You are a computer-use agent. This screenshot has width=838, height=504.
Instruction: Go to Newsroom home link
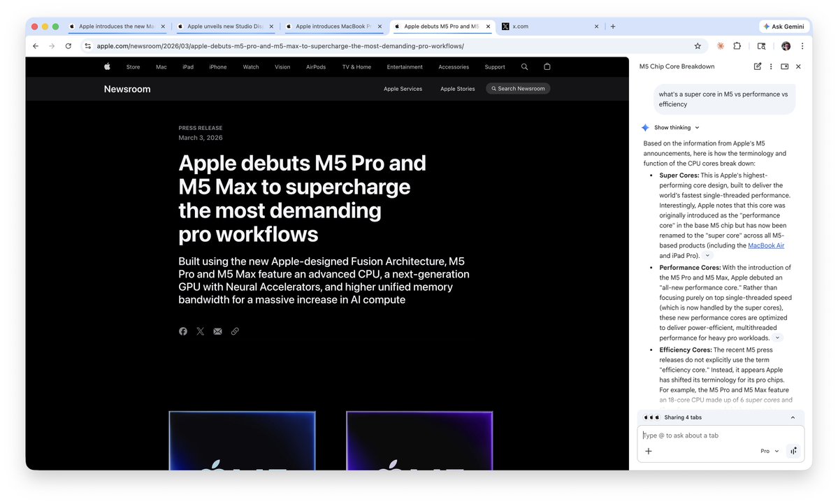coord(127,89)
